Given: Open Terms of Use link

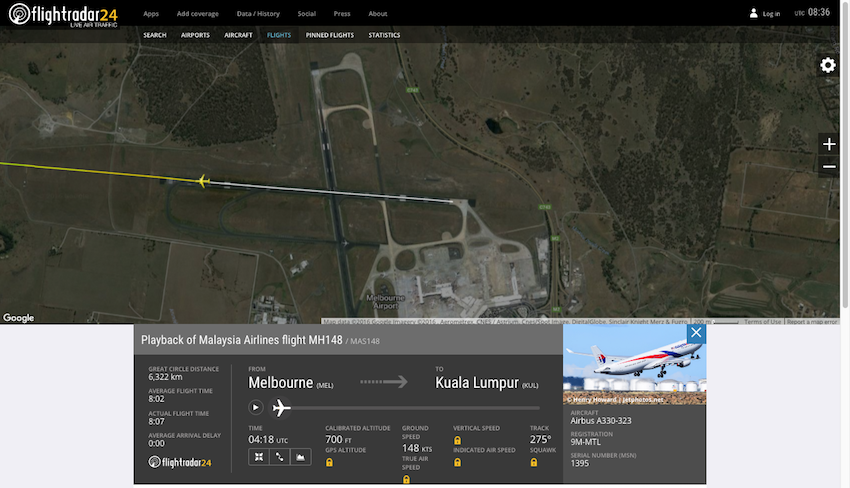Looking at the screenshot, I should click(x=762, y=322).
